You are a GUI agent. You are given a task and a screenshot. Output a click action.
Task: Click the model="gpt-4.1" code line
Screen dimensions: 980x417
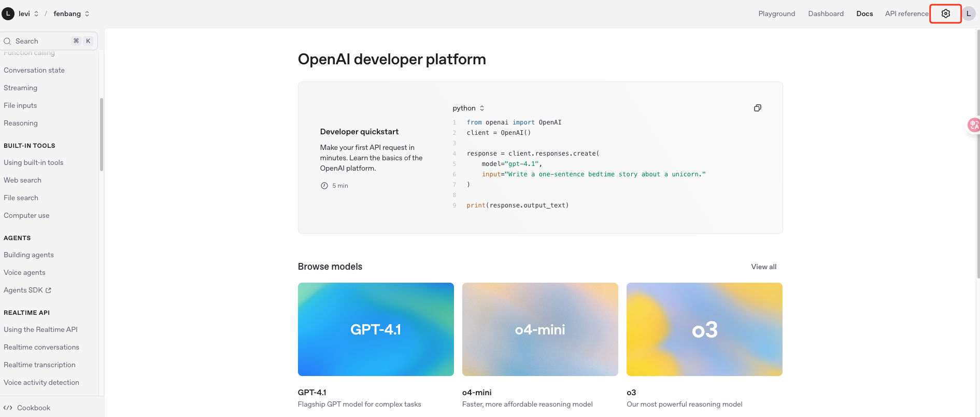(512, 164)
